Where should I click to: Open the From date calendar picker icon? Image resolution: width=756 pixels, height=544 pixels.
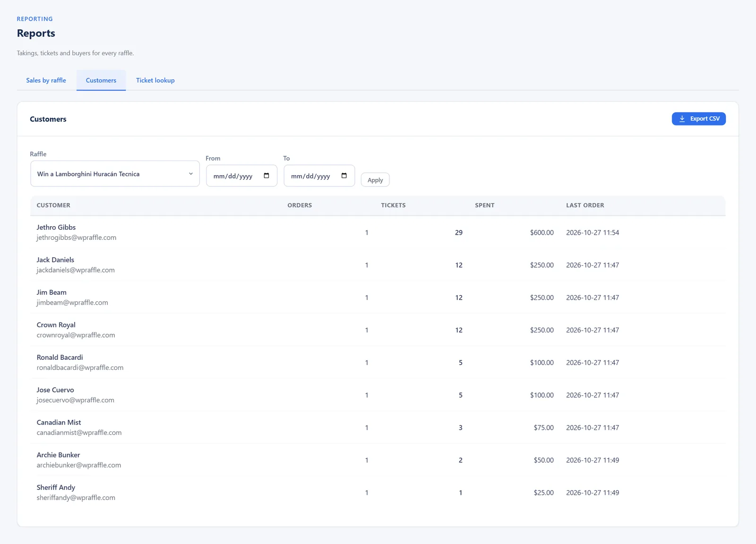coord(266,176)
